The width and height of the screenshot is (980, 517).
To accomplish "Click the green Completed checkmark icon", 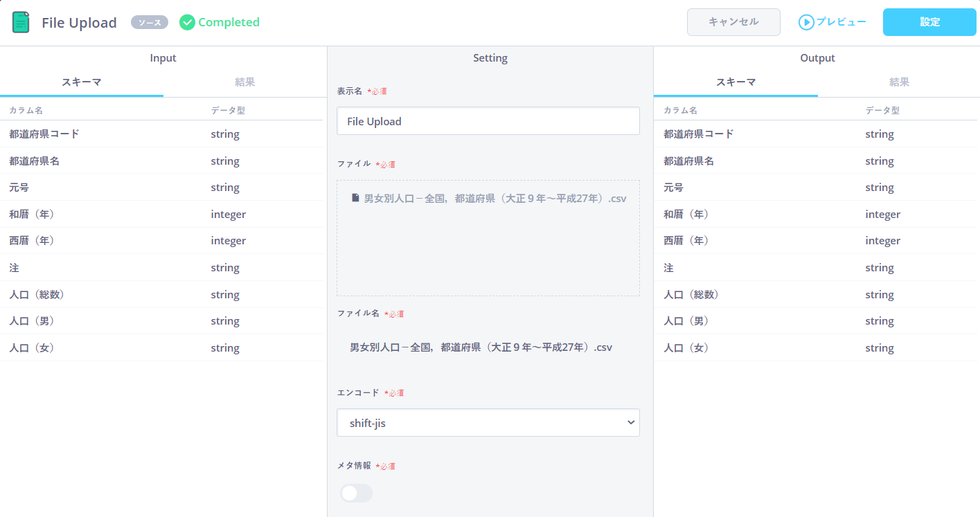I will coord(187,22).
